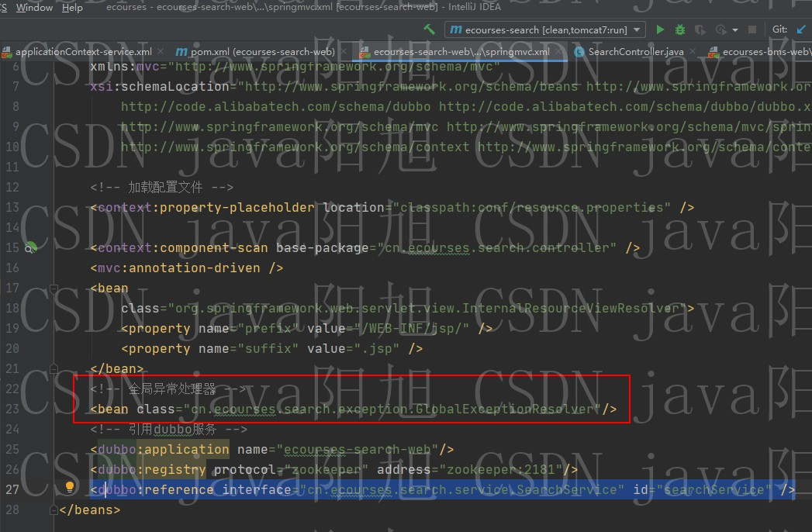Click the Run with Coverage icon
812x532 pixels.
click(700, 29)
